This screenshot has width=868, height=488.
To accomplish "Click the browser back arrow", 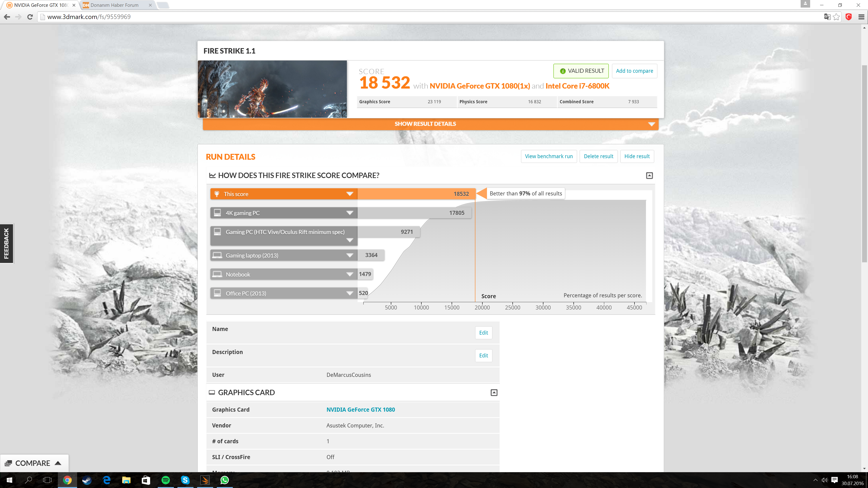I will coord(7,17).
